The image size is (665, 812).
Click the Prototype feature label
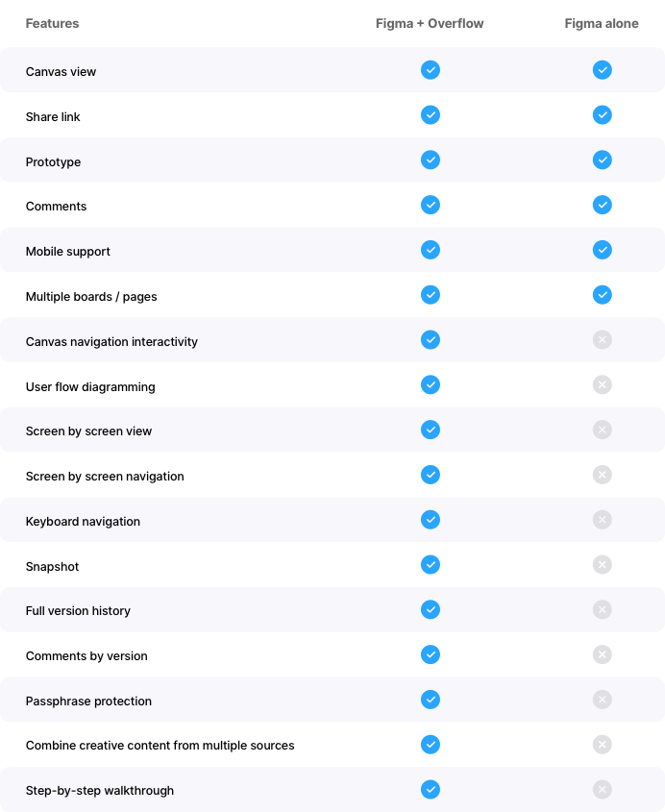(x=54, y=162)
